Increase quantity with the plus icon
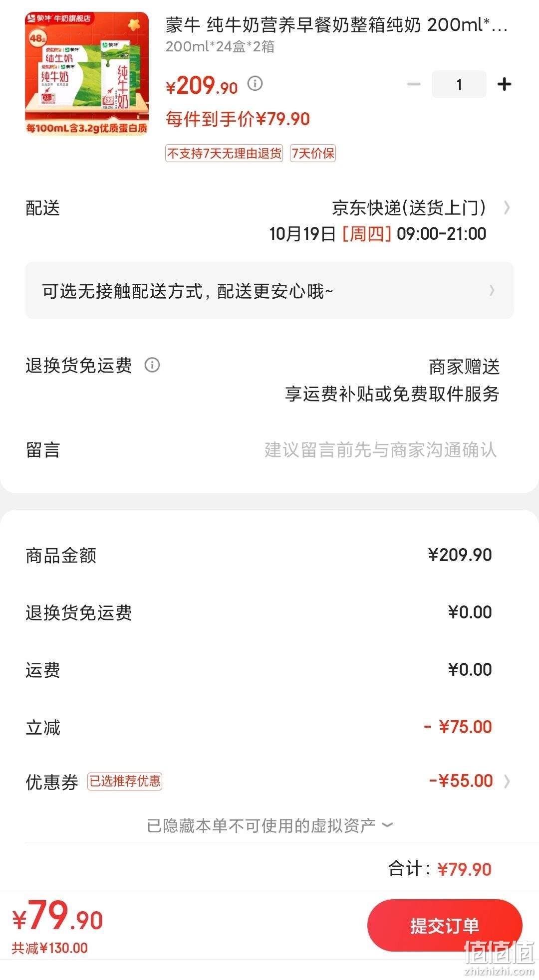The image size is (539, 980). pos(504,84)
